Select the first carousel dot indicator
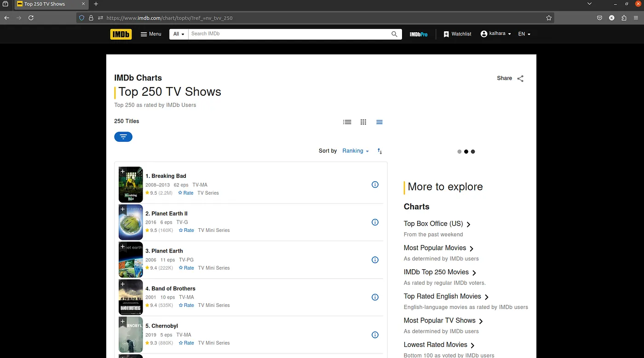 point(459,151)
